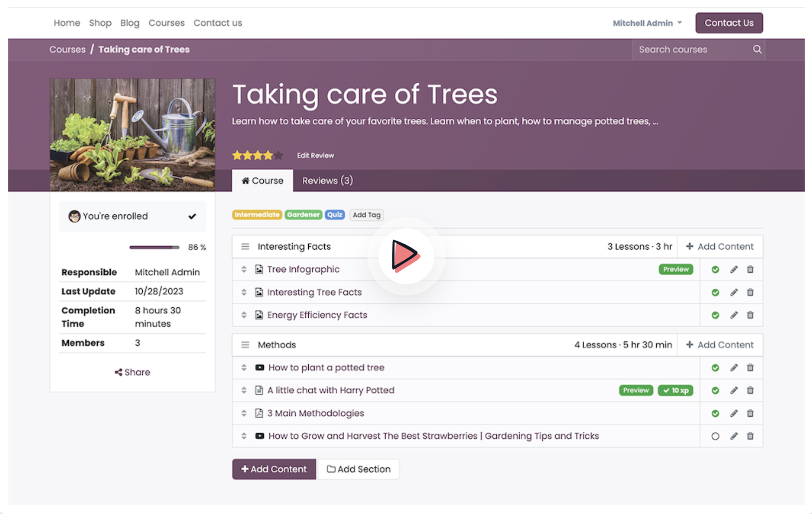Screen dimensions: 812x514
Task: Click the purple Contact Us button
Action: click(x=729, y=23)
